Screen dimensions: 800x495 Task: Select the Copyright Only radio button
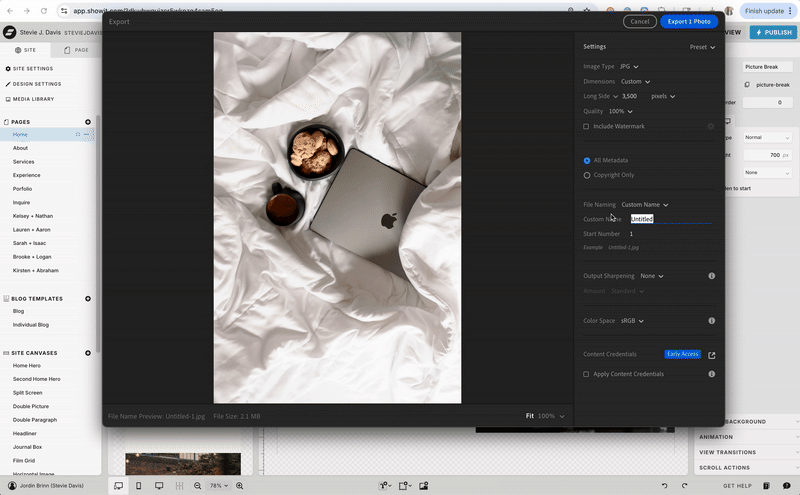pyautogui.click(x=587, y=175)
